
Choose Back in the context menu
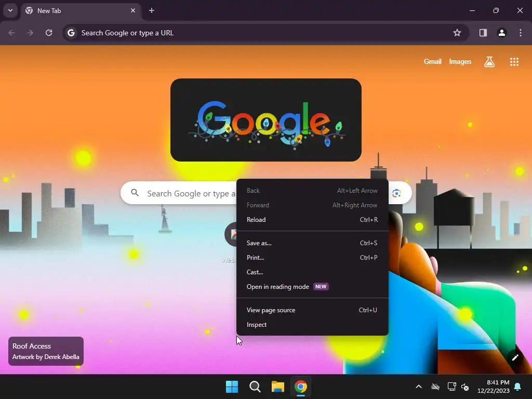[x=312, y=191]
